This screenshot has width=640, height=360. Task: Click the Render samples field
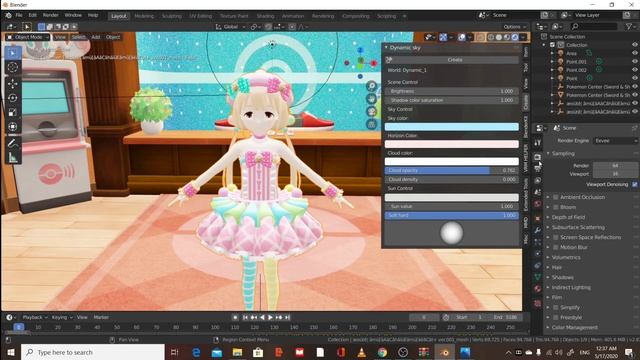tap(616, 165)
